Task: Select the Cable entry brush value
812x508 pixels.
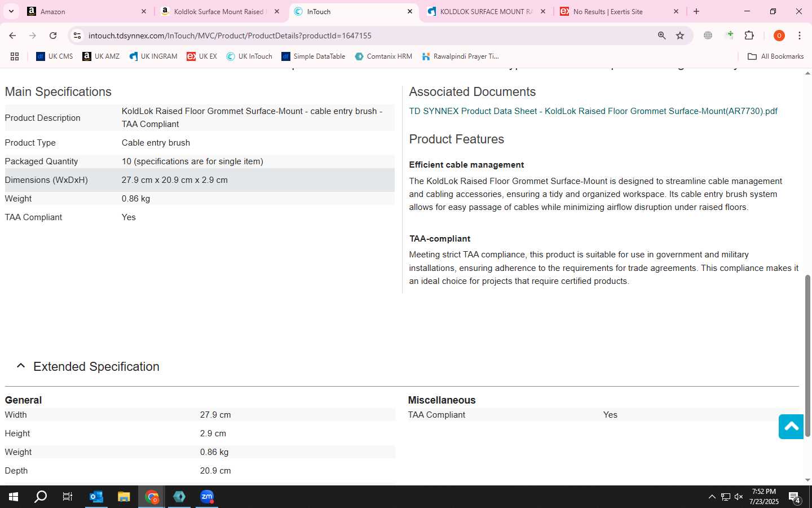Action: pos(156,143)
